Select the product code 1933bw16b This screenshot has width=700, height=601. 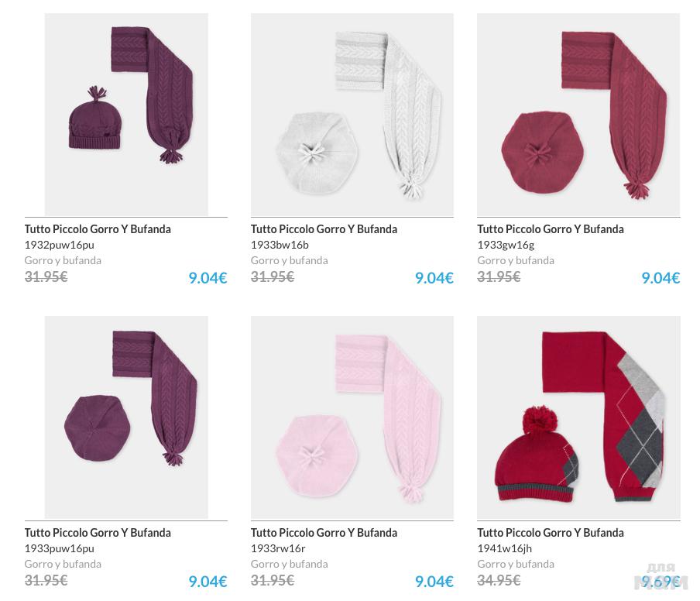click(280, 245)
